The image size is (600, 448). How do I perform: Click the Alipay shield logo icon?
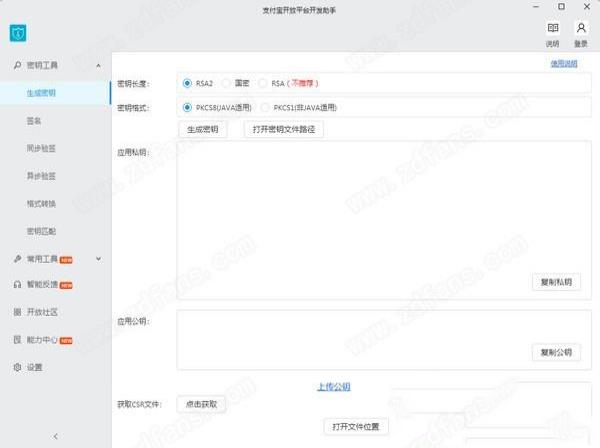click(x=18, y=33)
